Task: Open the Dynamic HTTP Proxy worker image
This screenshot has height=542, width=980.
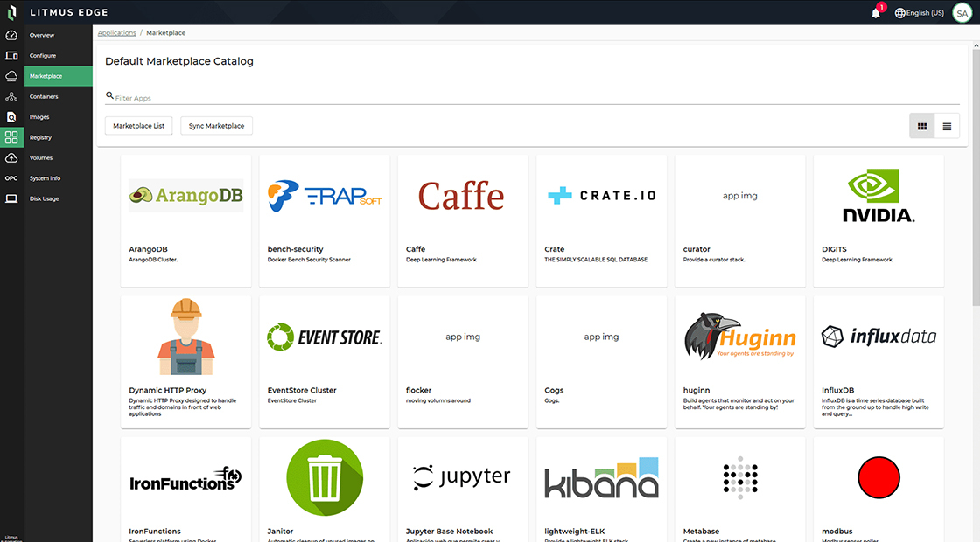Action: (x=185, y=337)
